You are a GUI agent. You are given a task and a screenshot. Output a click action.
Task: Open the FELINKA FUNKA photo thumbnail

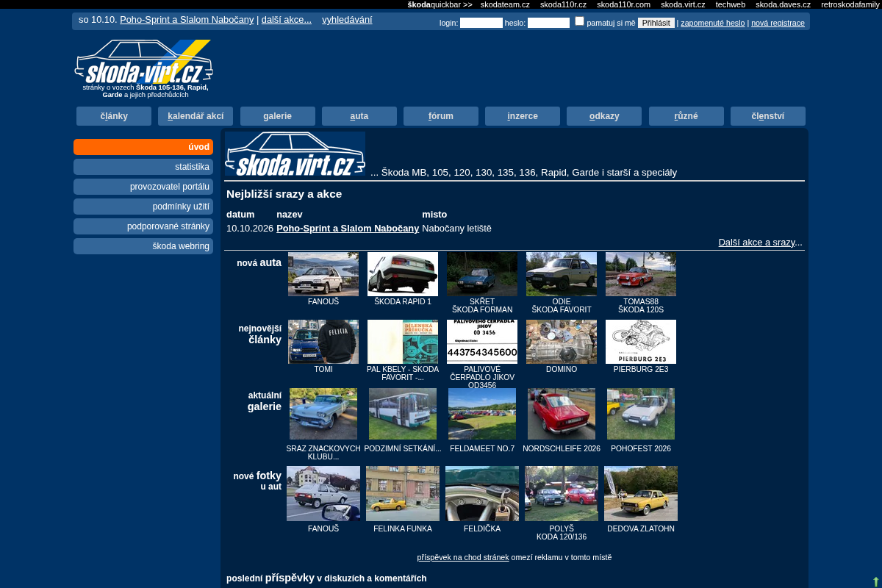(x=403, y=493)
